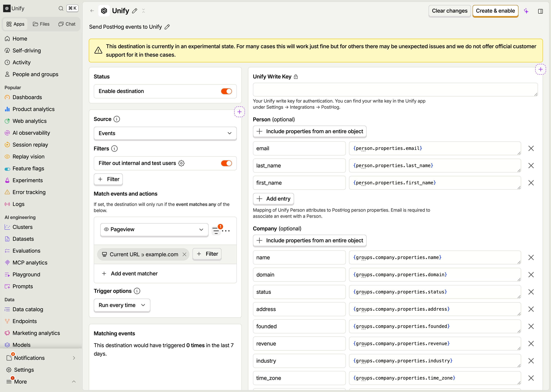Open the Run every time dropdown
The height and width of the screenshot is (392, 551).
(122, 305)
